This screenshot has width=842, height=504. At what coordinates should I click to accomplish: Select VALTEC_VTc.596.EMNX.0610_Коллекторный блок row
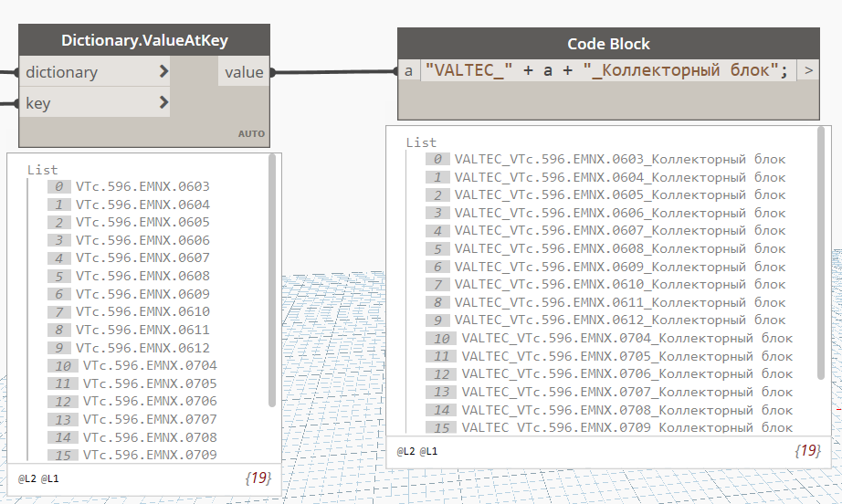[x=620, y=284]
